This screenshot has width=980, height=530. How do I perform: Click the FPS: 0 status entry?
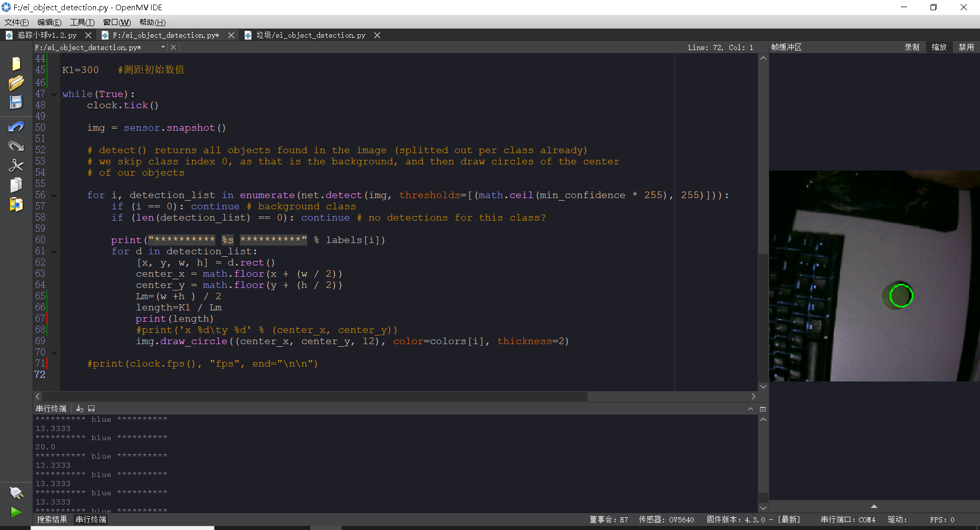942,519
